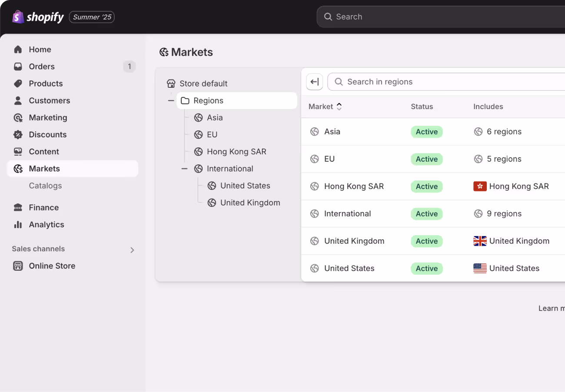This screenshot has width=565, height=392.
Task: Select United States under International
Action: (245, 186)
